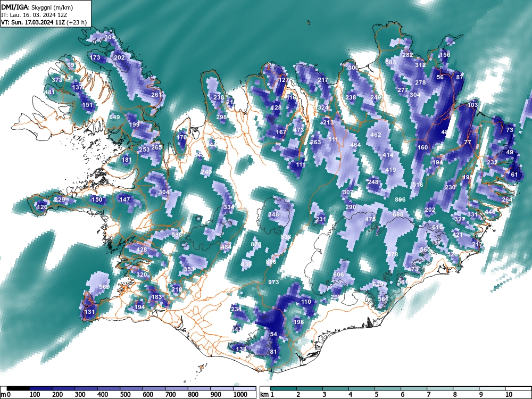Screen dimensions: 532x399
Task: Click the visibility value 126 on Snæfellsnes
Action: pos(42,207)
